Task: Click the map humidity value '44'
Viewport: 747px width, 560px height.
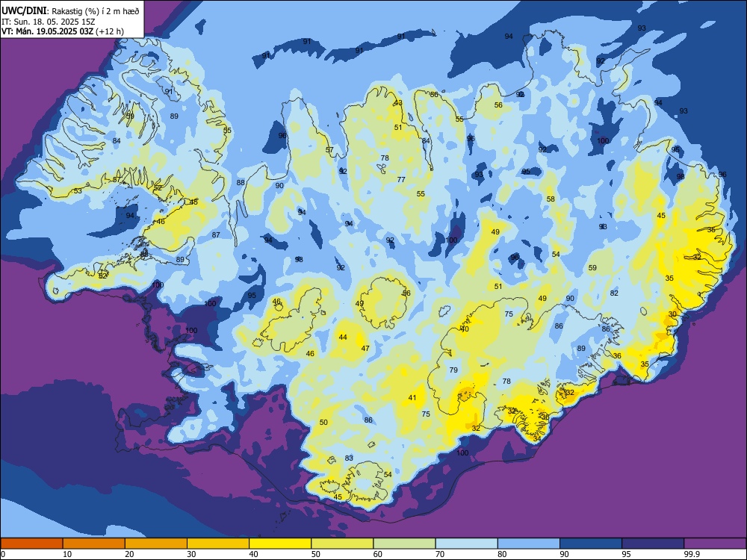Action: click(343, 337)
